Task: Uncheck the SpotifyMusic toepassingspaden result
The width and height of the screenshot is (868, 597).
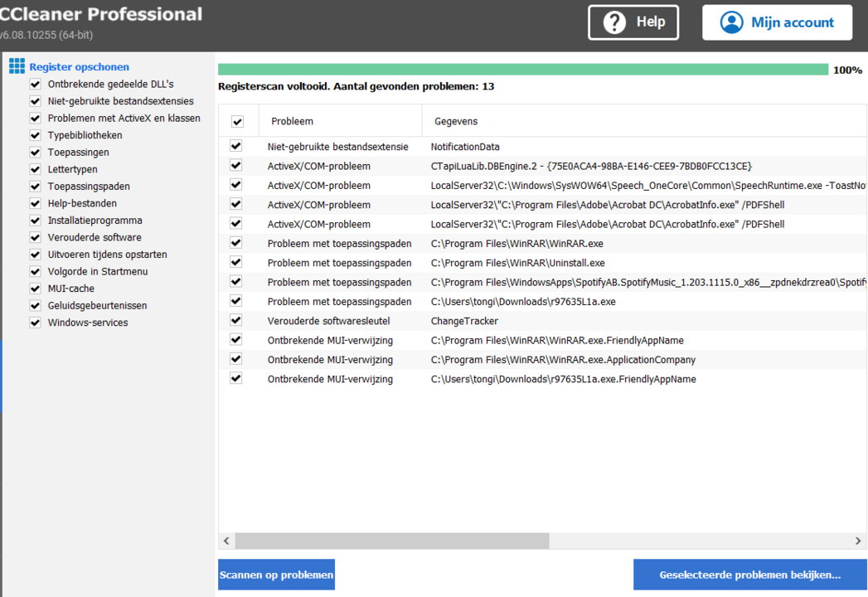Action: pyautogui.click(x=235, y=282)
